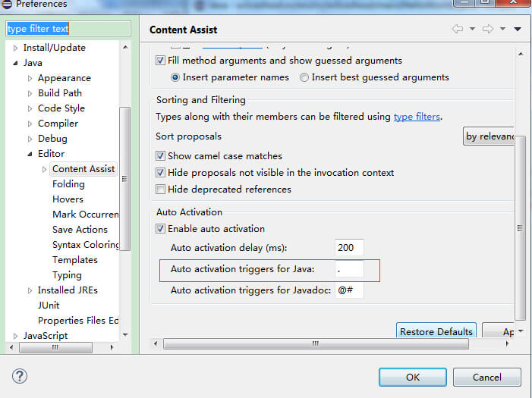Enable Hide deprecated references checkbox
Screen dimensions: 532x398
point(160,189)
